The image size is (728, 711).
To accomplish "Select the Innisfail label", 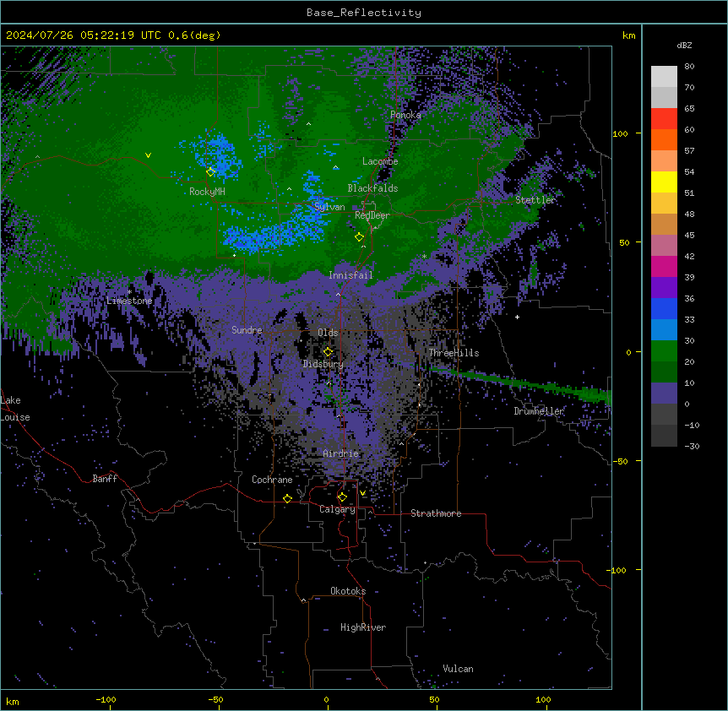I will pyautogui.click(x=350, y=275).
